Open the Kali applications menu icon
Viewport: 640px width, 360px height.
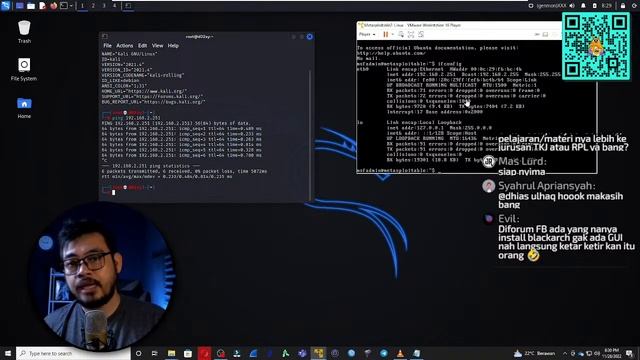pos(5,5)
